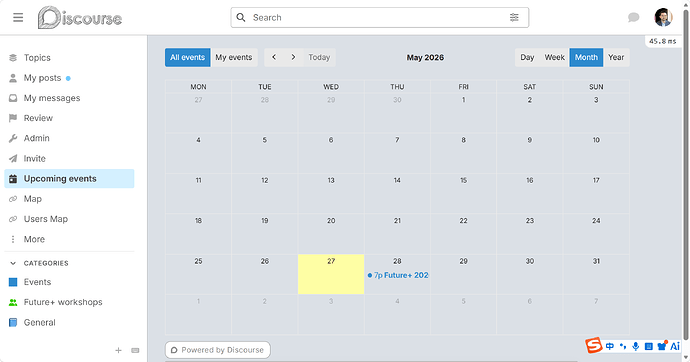Click the day number 31
The height and width of the screenshot is (362, 690).
point(596,261)
